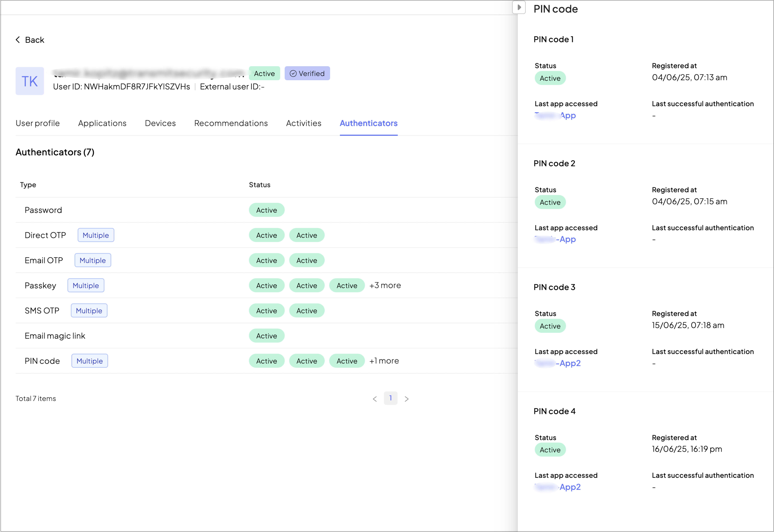Select the Email magic link row
Screen dimensions: 774x532
pos(55,336)
